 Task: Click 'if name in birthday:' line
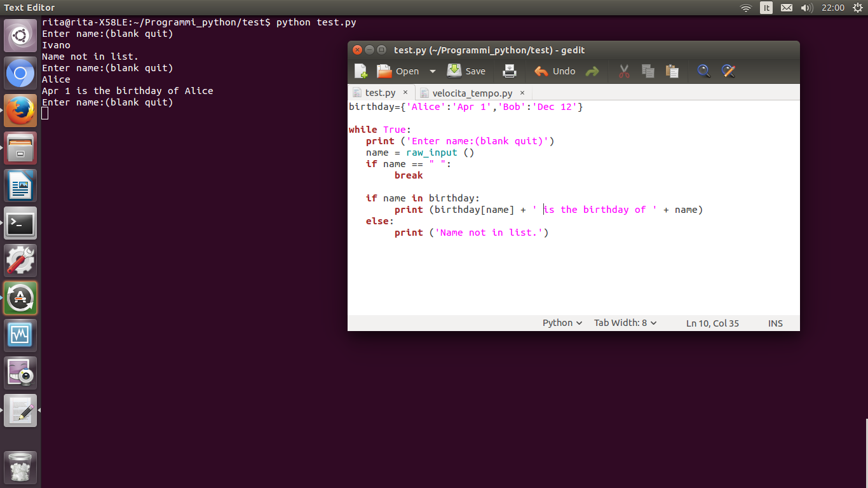[x=423, y=198]
